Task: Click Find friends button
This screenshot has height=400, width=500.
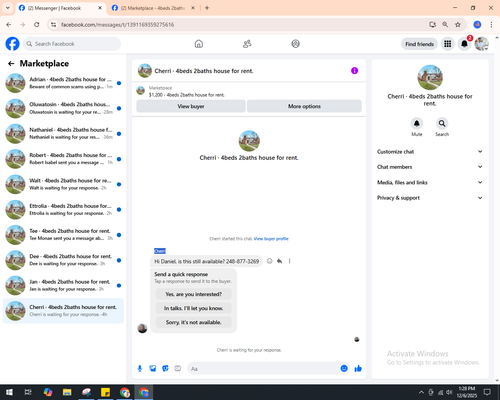Action: pos(419,44)
